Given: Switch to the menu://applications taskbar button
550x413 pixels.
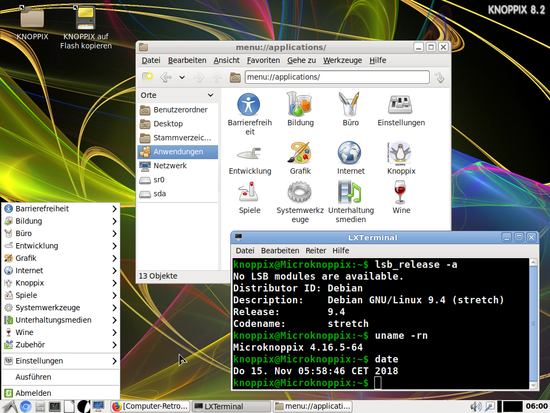Looking at the screenshot, I should (x=313, y=406).
